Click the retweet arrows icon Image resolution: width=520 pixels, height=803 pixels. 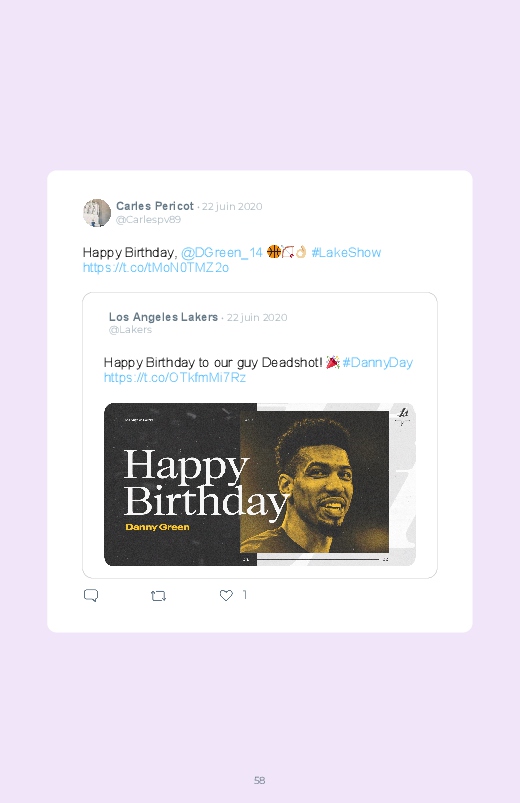coord(158,596)
